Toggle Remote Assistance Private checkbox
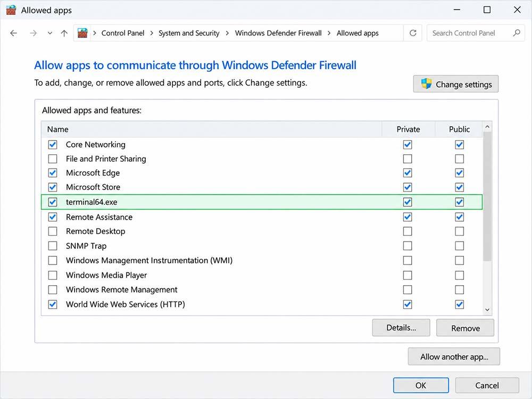 coord(408,217)
